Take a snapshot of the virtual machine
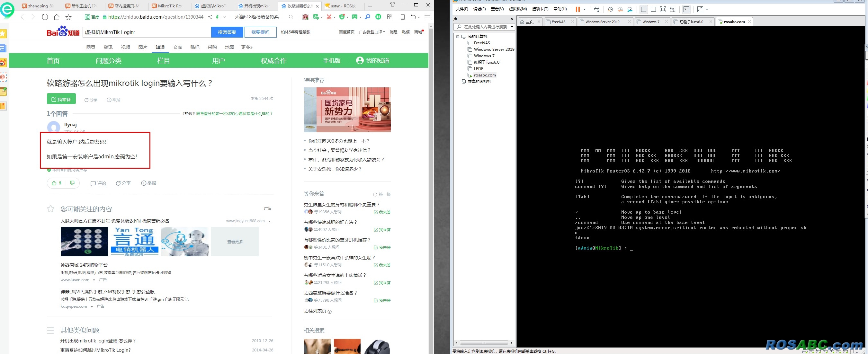 click(610, 9)
